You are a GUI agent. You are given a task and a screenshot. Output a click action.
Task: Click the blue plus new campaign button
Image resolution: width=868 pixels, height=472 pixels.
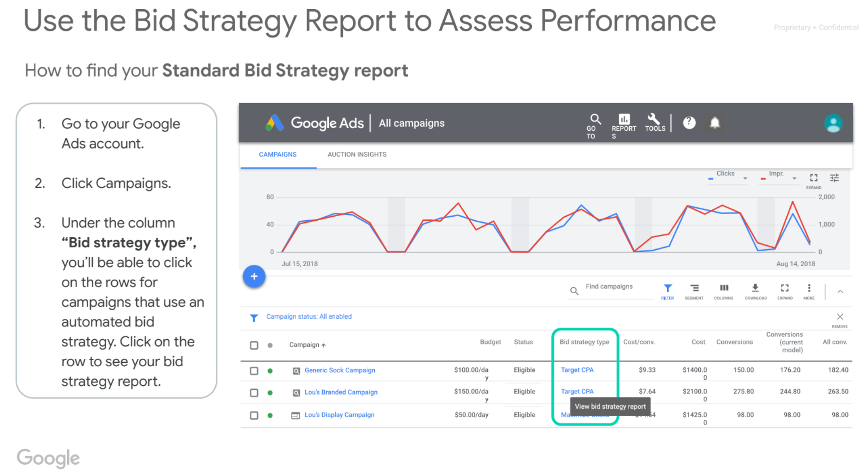254,276
